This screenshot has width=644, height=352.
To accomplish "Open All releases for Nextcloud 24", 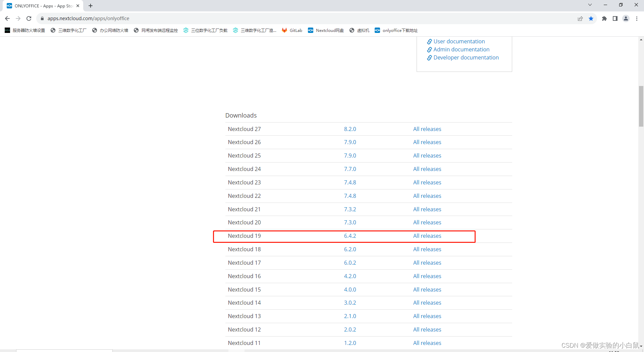I will 427,169.
